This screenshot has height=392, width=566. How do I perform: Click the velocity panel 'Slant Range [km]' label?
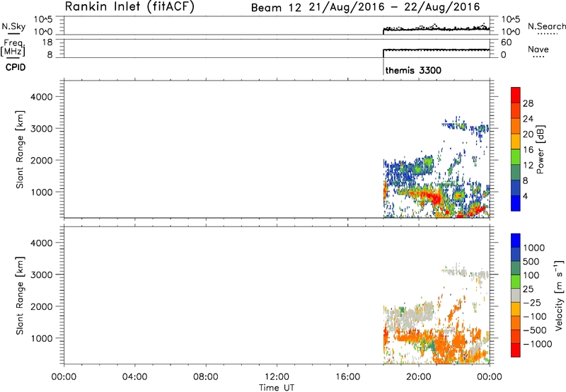point(20,296)
